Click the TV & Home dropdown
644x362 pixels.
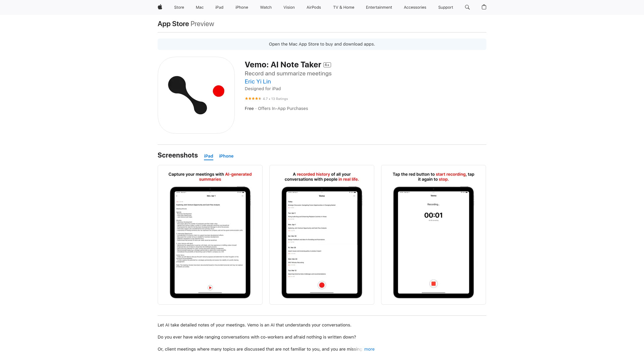point(344,7)
